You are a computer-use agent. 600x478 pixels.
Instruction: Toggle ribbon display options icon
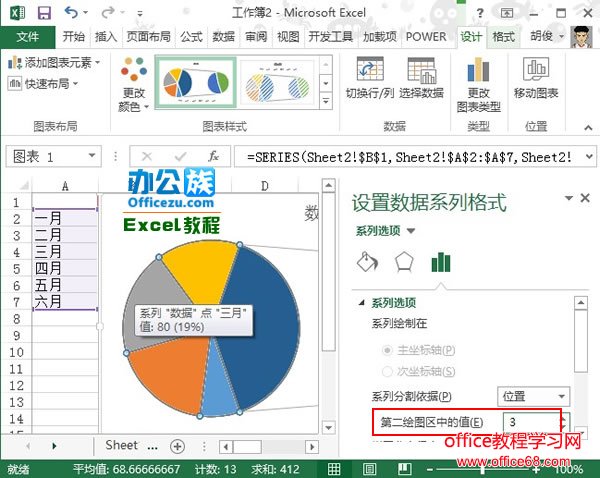point(507,13)
